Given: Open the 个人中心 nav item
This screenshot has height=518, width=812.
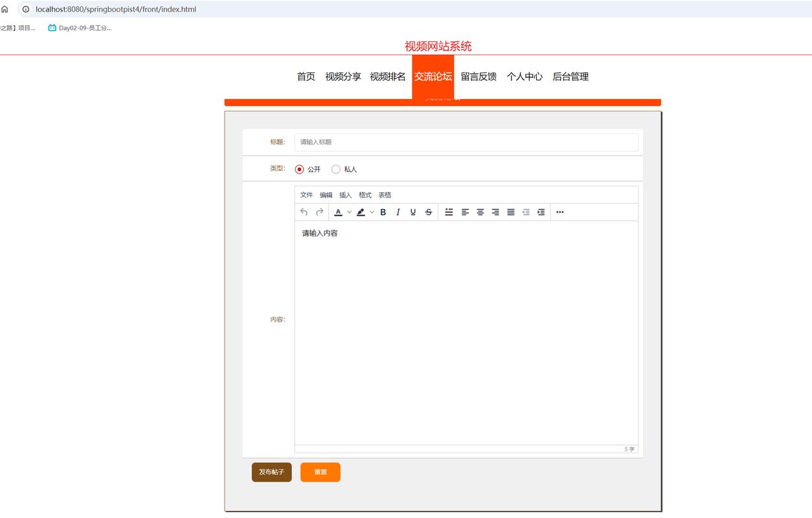Looking at the screenshot, I should [x=524, y=76].
